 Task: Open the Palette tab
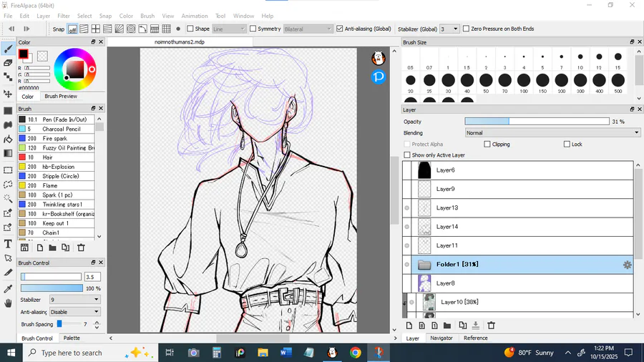(x=72, y=338)
